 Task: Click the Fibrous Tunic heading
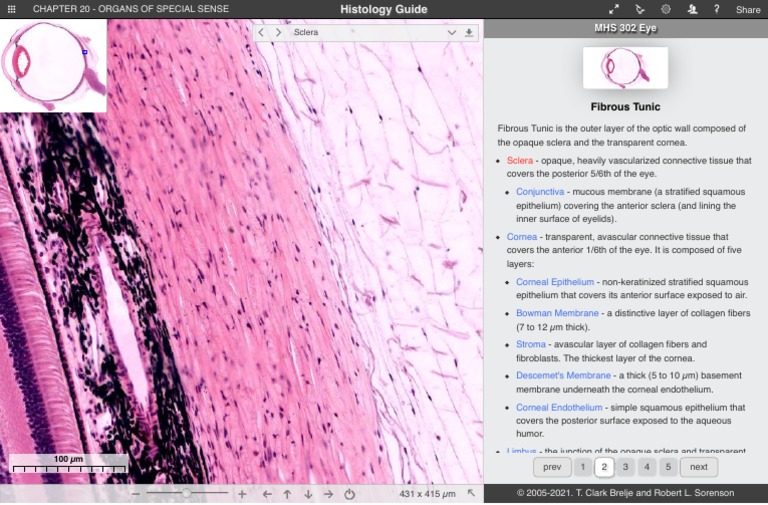pos(625,107)
